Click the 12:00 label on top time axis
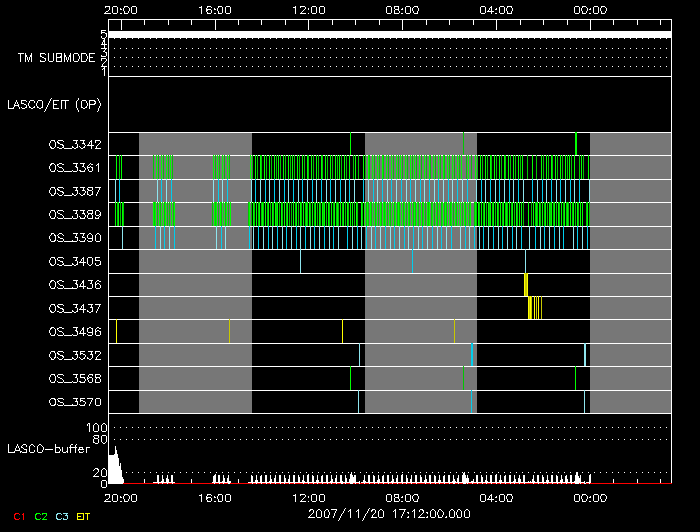This screenshot has width=700, height=532. tap(308, 10)
